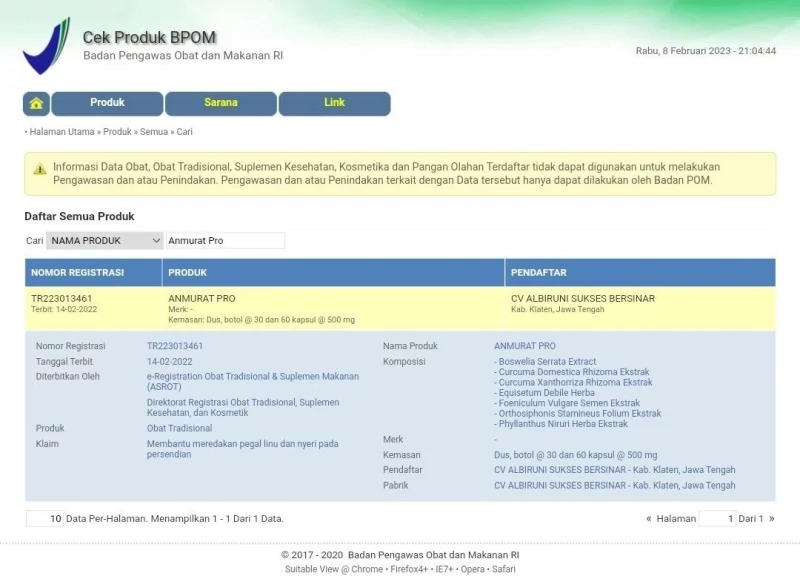Viewport: 800px width, 579px height.
Task: Click the Cari breadcrumb link
Action: 185,132
